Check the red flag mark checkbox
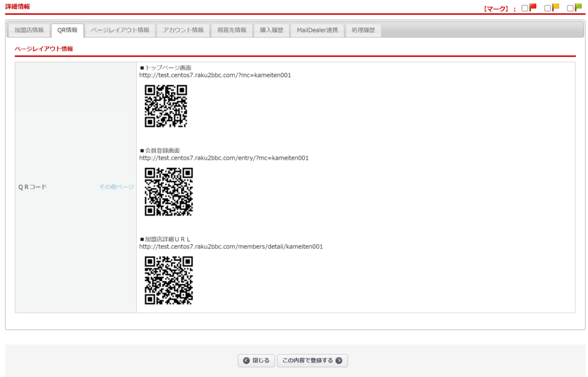Viewport: 588px width, 377px height. point(525,8)
